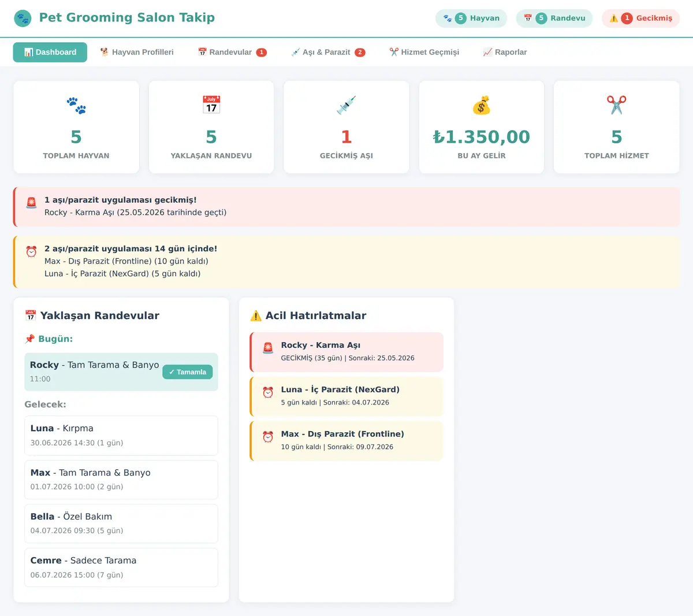Click the 'Rocky - Karma Aşı (25.05.2026 tarihinde geçti)' line
The height and width of the screenshot is (616, 693).
coord(135,213)
